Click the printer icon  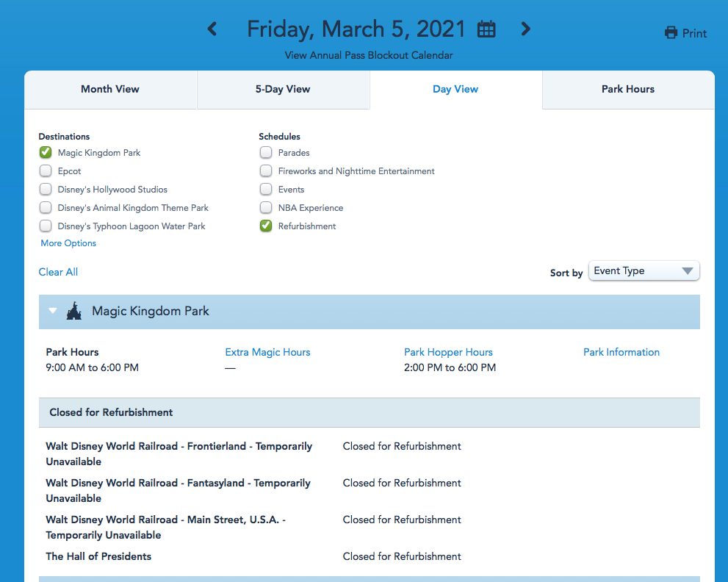click(671, 33)
